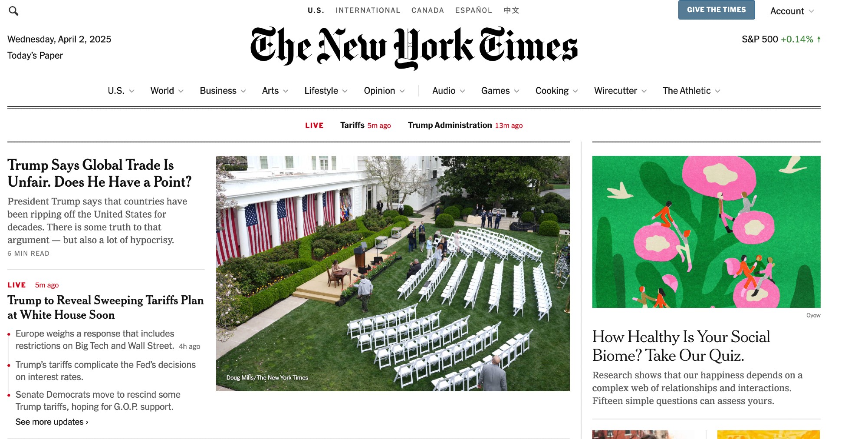The width and height of the screenshot is (868, 439).
Task: Open Today's Paper link
Action: 35,56
